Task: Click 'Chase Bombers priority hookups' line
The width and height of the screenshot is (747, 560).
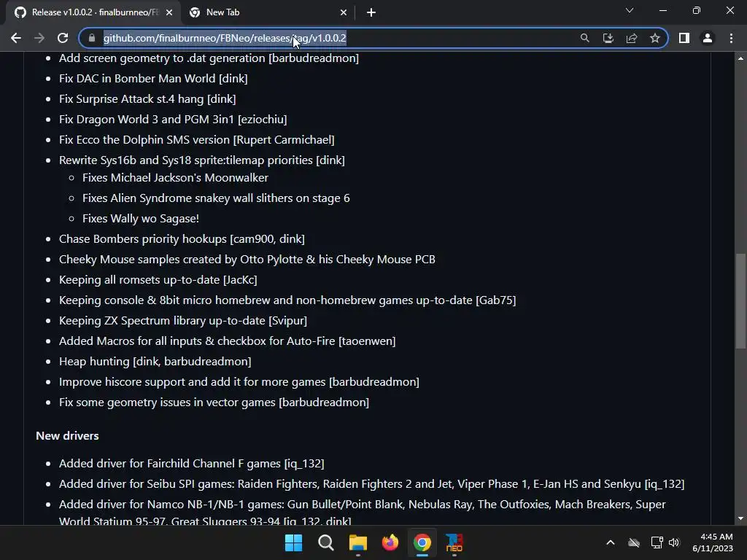Action: click(182, 239)
